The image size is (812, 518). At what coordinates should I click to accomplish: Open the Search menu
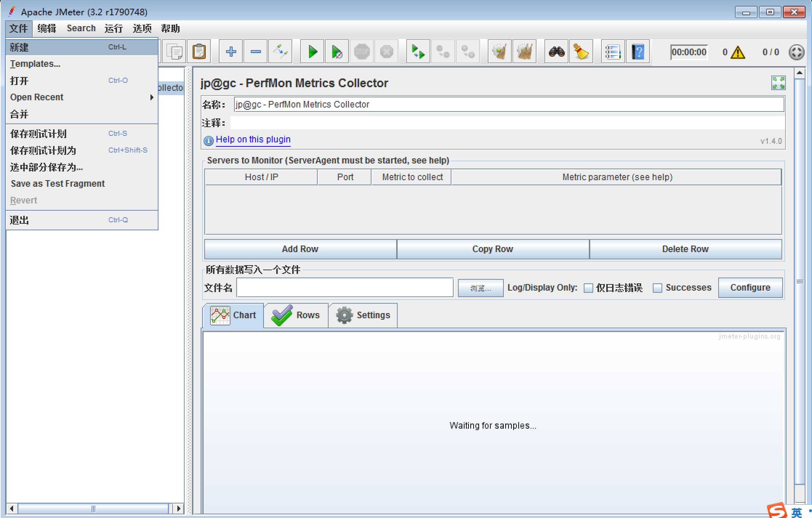pos(81,28)
